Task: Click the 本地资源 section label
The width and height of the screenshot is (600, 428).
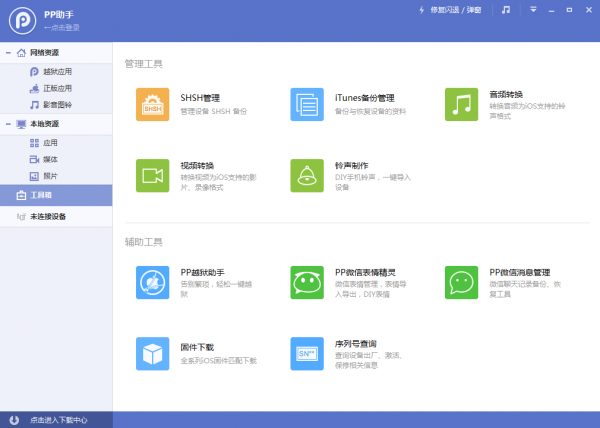Action: point(44,124)
